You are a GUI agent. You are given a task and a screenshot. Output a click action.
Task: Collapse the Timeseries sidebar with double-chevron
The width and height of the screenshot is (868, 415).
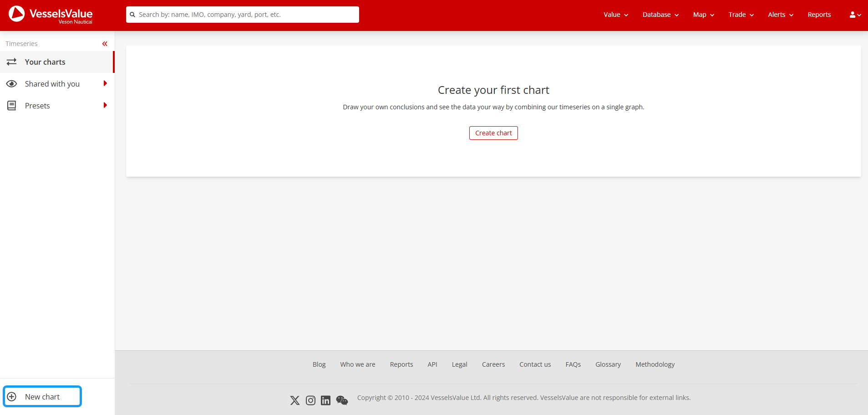click(104, 43)
